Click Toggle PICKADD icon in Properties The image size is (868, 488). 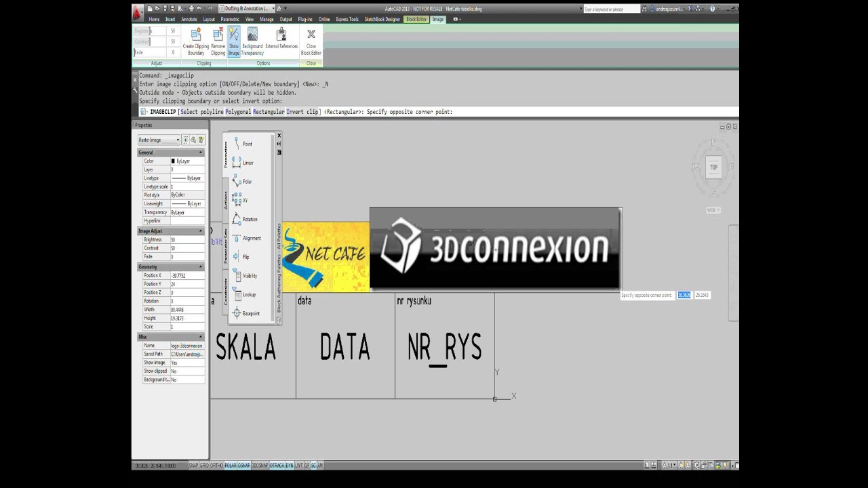[x=185, y=140]
